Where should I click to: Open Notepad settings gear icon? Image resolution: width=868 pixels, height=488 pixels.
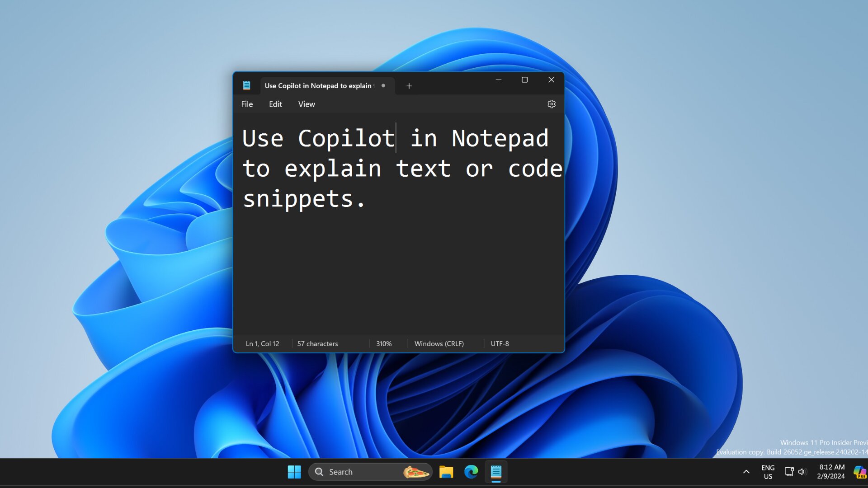[x=551, y=104]
